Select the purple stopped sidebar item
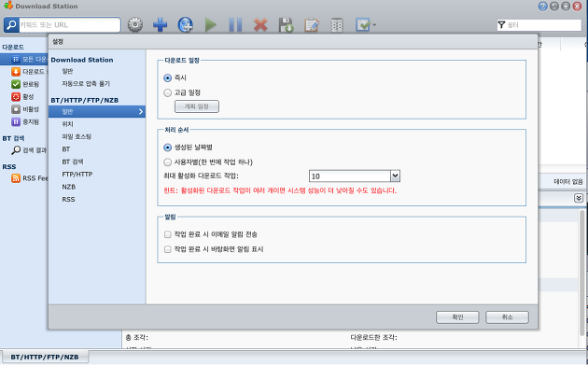Screen dimensions: 588x365 tap(25, 122)
